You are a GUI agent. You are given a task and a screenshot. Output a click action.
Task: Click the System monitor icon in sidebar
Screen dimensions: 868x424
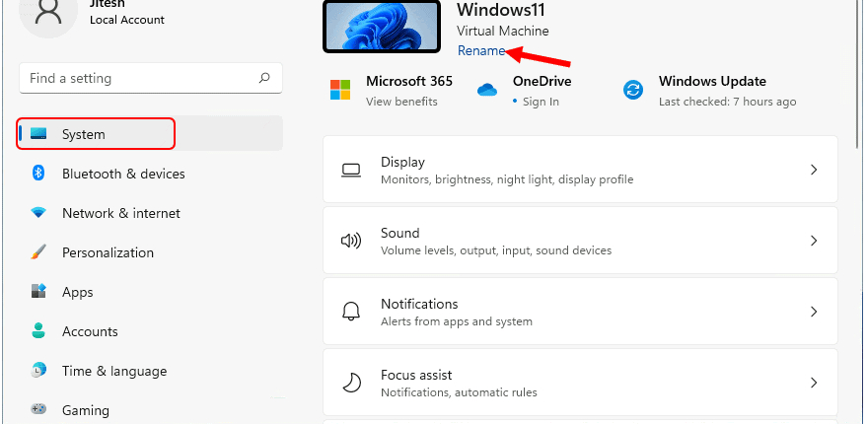coord(38,133)
